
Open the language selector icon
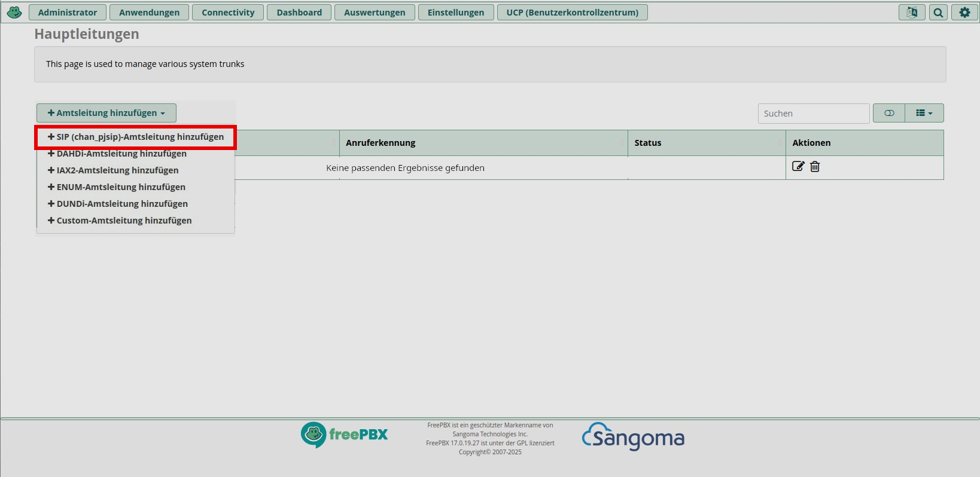(912, 13)
